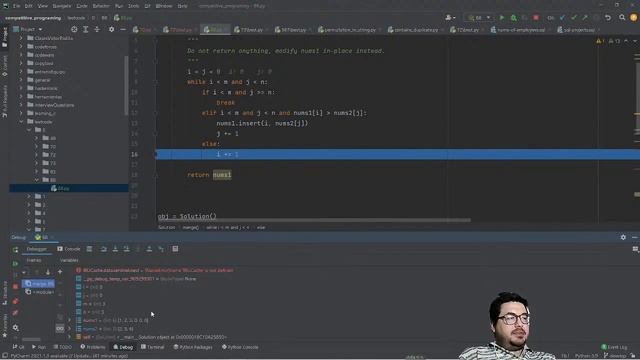
Task: Start debugging with the green bug icon
Action: [x=513, y=18]
